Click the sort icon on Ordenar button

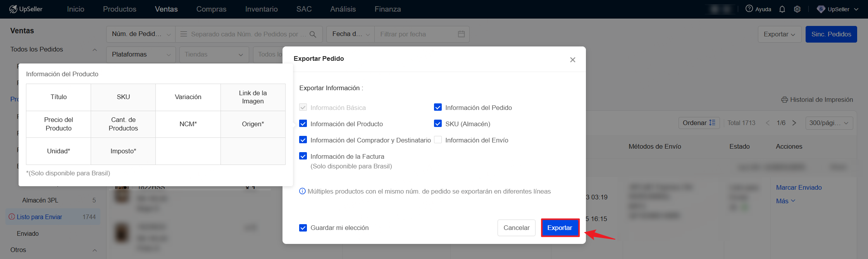(712, 123)
